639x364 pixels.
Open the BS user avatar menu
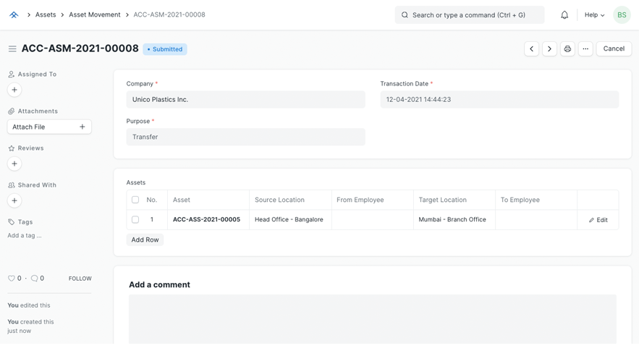622,14
